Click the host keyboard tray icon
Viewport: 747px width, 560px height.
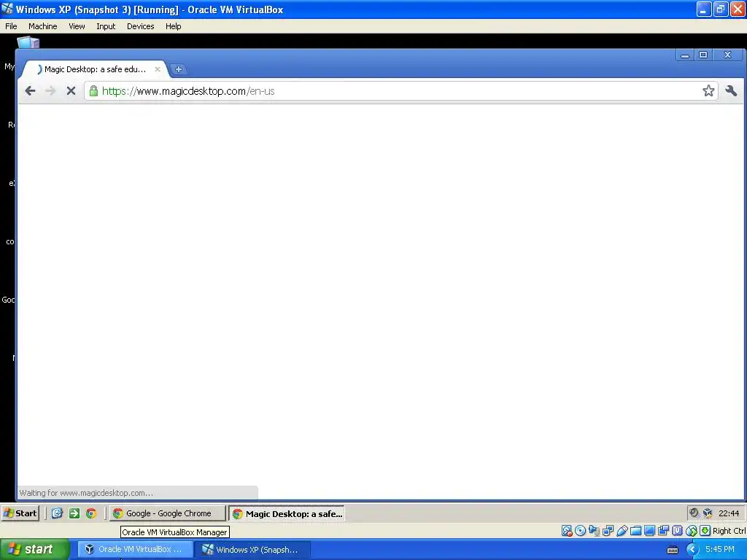tap(672, 550)
